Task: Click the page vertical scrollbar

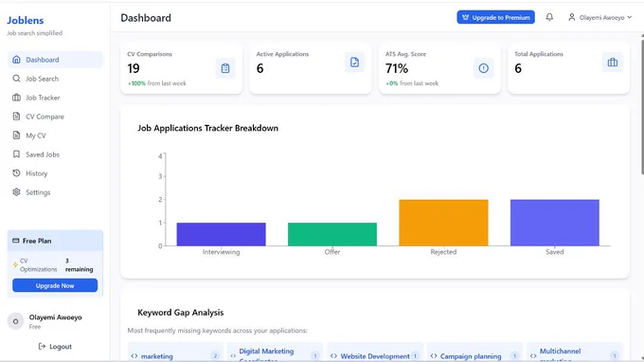Action: (642, 107)
